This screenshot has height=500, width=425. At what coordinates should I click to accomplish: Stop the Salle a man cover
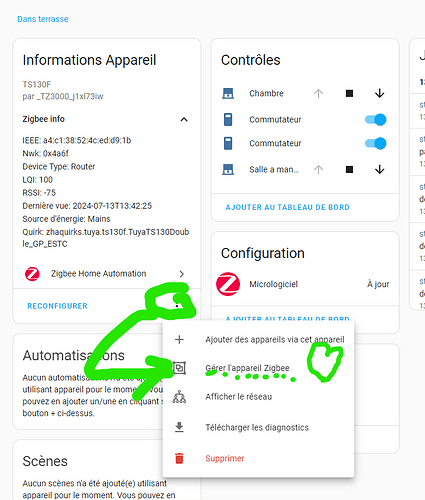coord(349,170)
